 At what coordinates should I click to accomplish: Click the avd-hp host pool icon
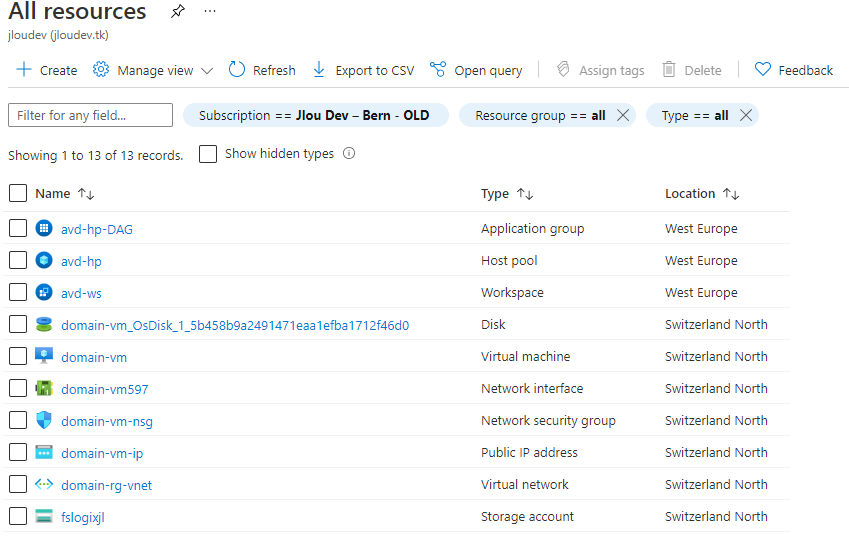pyautogui.click(x=44, y=260)
